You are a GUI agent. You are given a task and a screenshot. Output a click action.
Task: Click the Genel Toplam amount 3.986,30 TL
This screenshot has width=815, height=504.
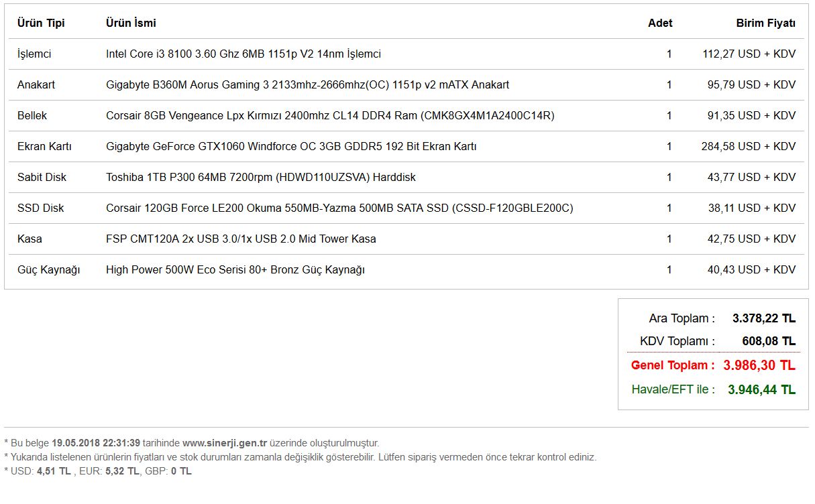759,365
